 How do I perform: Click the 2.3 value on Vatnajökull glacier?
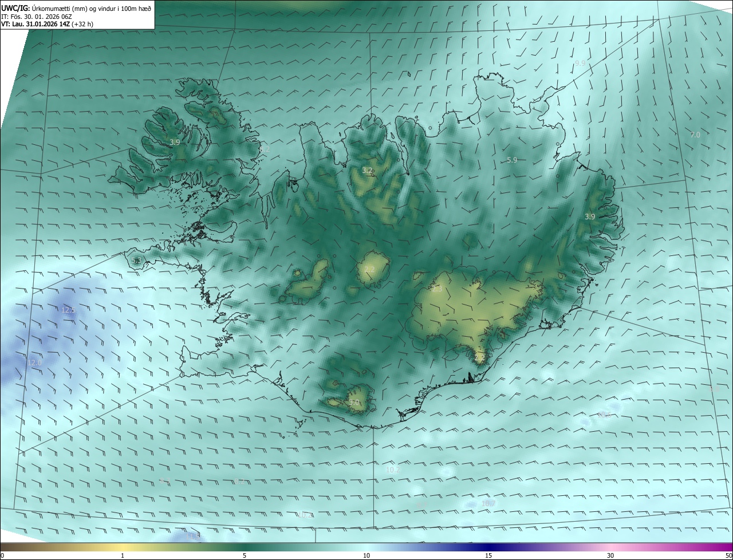(437, 289)
